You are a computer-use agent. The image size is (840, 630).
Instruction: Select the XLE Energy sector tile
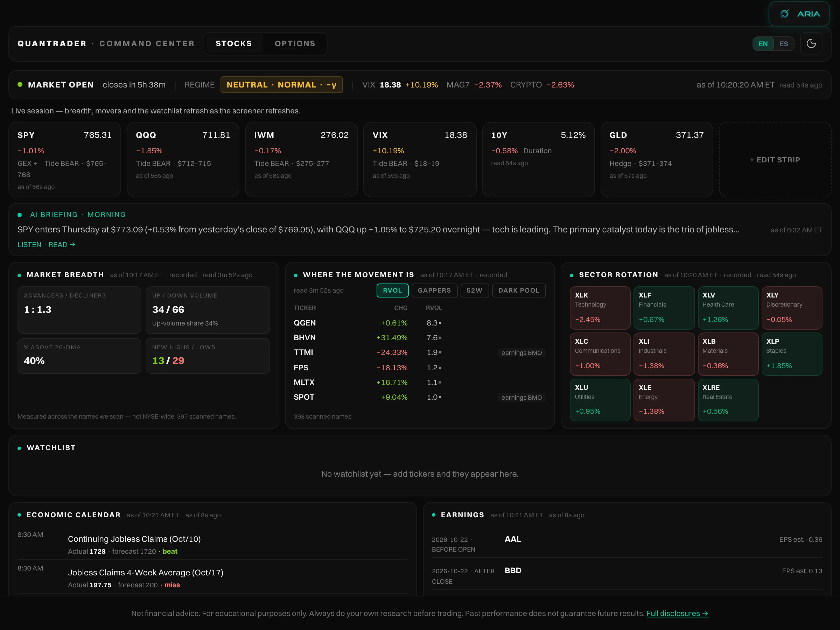664,400
